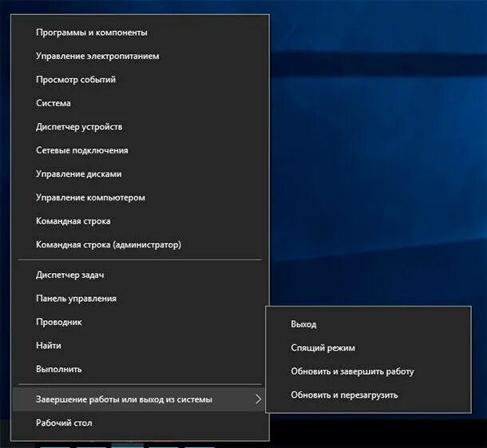Open Панель управления
This screenshot has height=448, width=487.
point(140,299)
